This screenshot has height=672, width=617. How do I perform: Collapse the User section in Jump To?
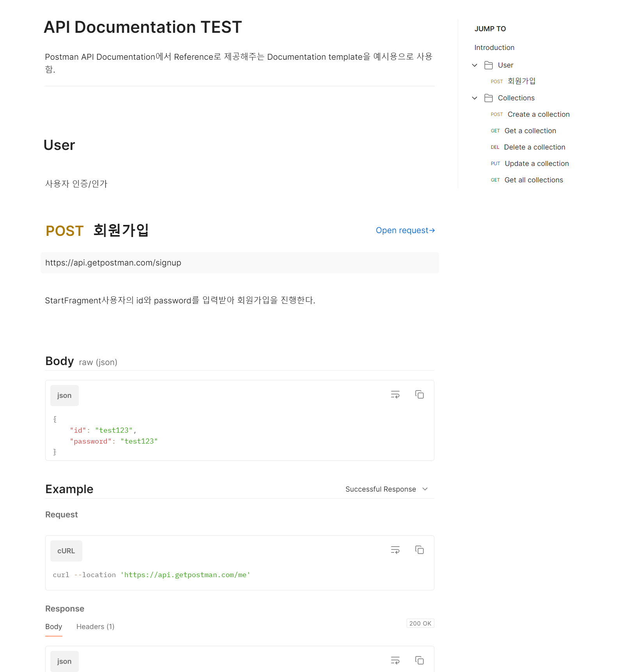(474, 65)
